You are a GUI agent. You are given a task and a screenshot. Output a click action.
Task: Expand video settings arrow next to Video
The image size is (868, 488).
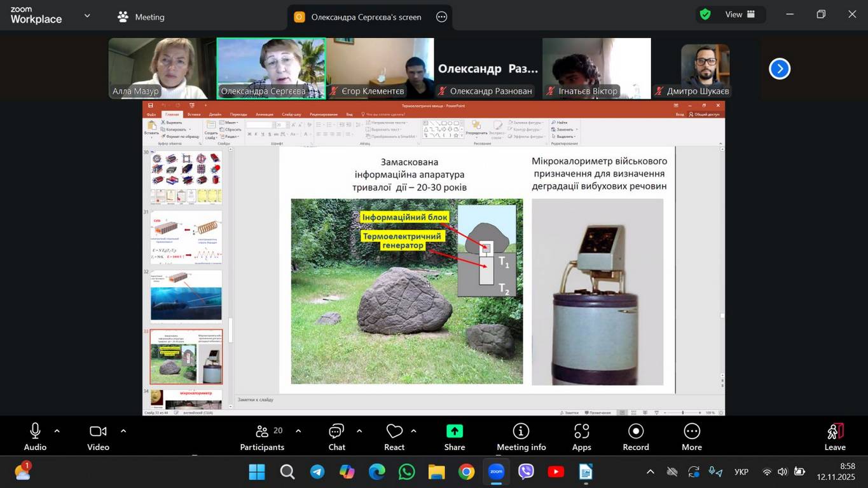123,431
